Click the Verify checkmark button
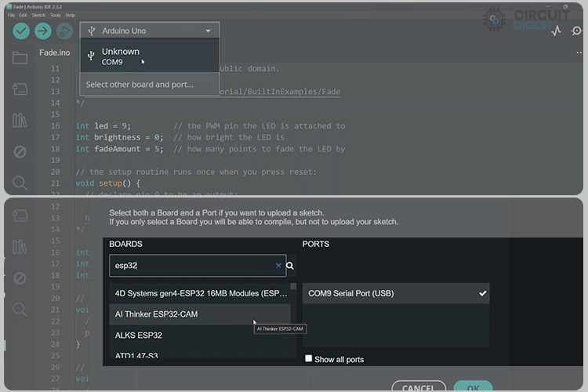The height and width of the screenshot is (392, 588). coord(21,31)
